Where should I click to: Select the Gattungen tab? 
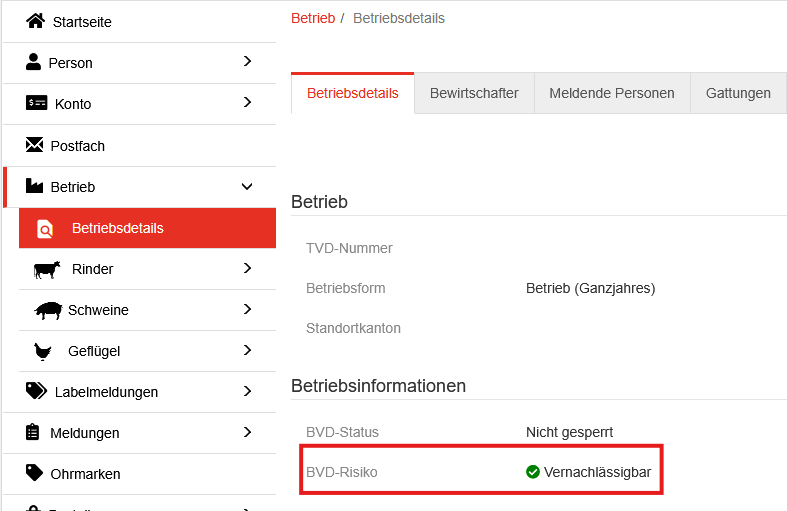738,93
